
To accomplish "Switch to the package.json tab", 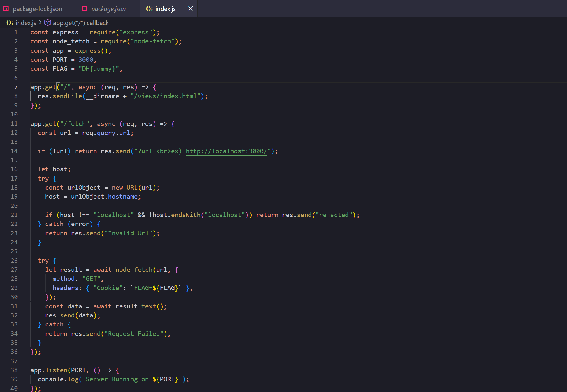I will tap(108, 9).
